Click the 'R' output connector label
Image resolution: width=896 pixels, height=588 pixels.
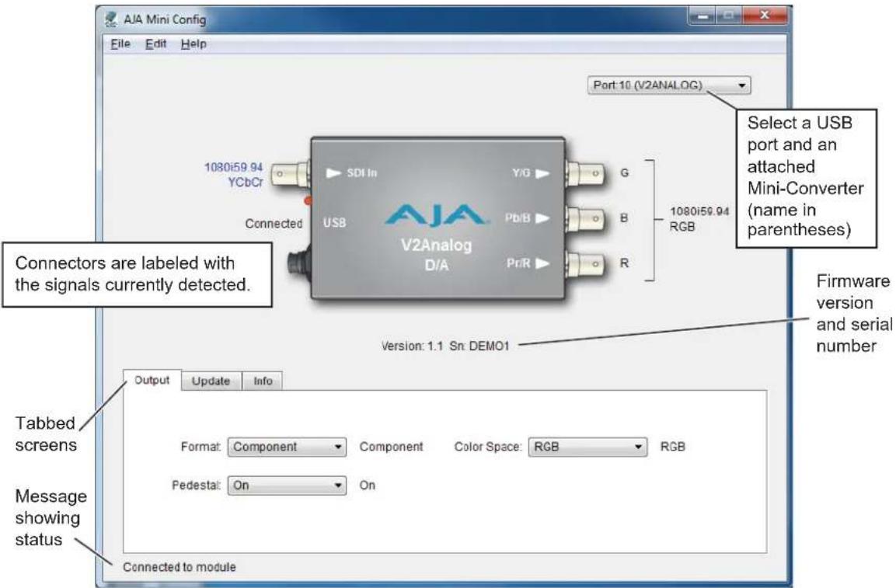click(x=624, y=263)
